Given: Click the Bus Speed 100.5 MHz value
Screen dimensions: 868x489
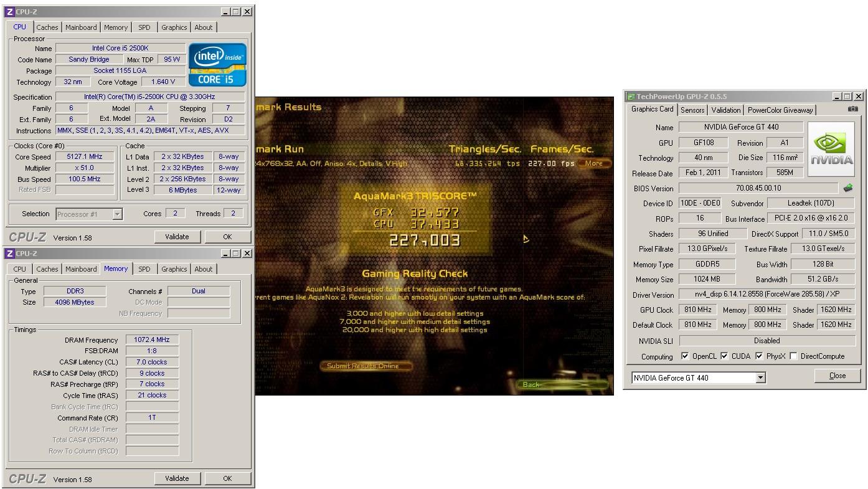Looking at the screenshot, I should (x=85, y=179).
